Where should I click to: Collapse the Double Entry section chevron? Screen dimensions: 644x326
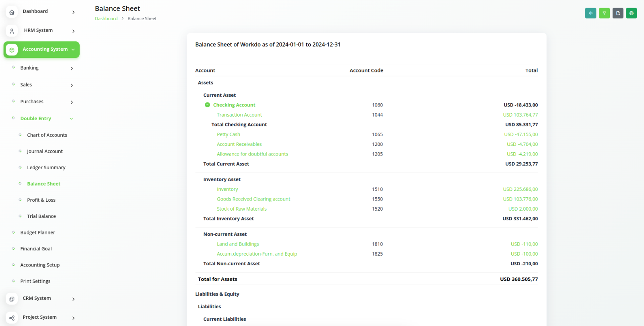(x=71, y=119)
